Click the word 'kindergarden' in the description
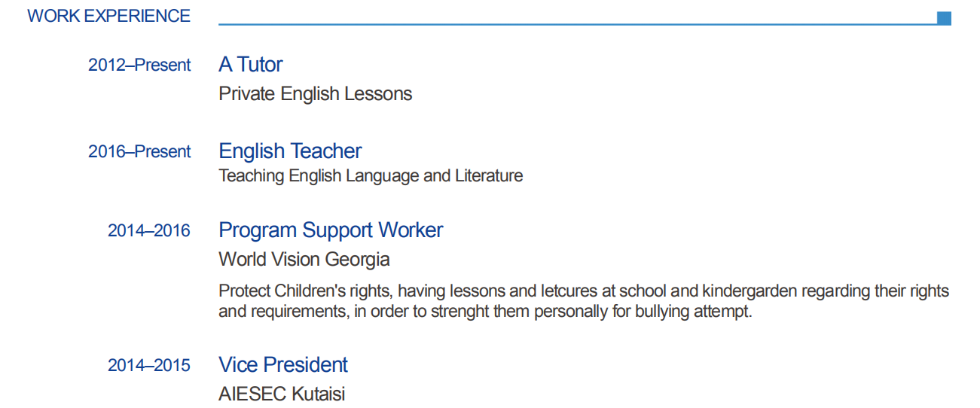This screenshot has height=408, width=980. coord(749,291)
